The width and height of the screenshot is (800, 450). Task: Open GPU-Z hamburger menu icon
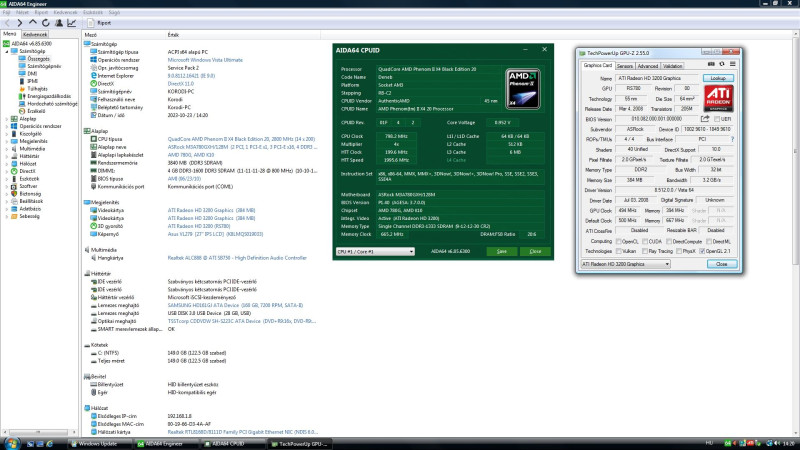click(733, 64)
